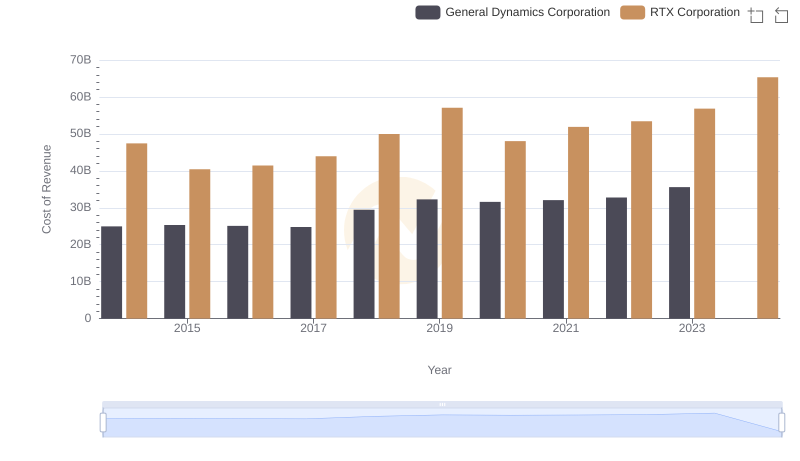Select the RTX bar for 2016
The width and height of the screenshot is (800, 461).
(263, 242)
